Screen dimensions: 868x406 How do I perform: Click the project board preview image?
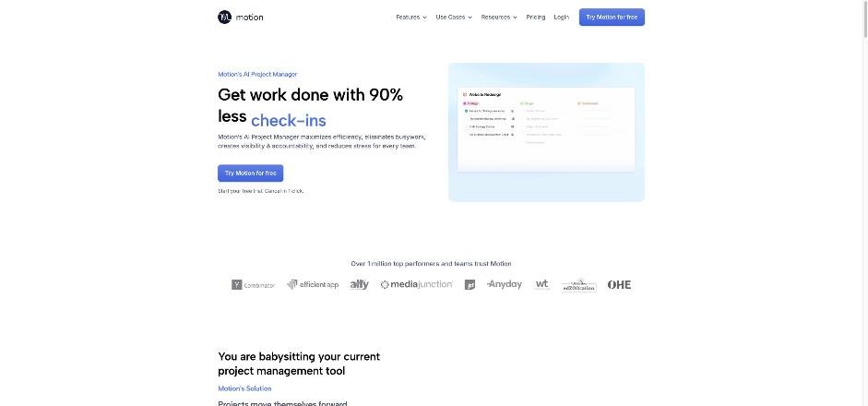tap(546, 132)
